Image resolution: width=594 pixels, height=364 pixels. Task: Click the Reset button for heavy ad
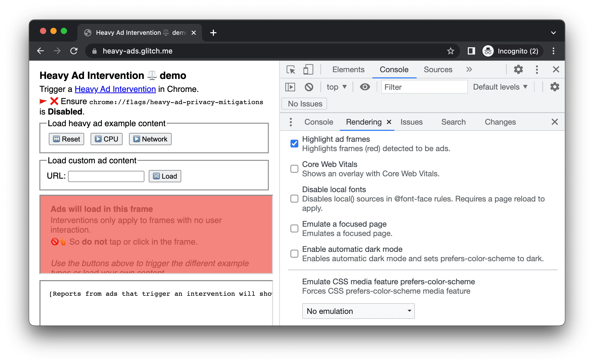click(66, 139)
